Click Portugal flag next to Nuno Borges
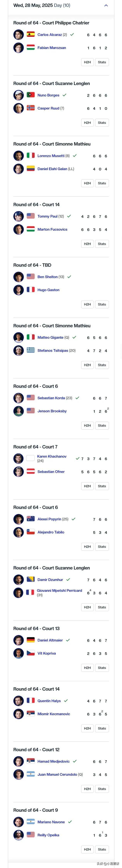The image size is (122, 868). tap(31, 95)
